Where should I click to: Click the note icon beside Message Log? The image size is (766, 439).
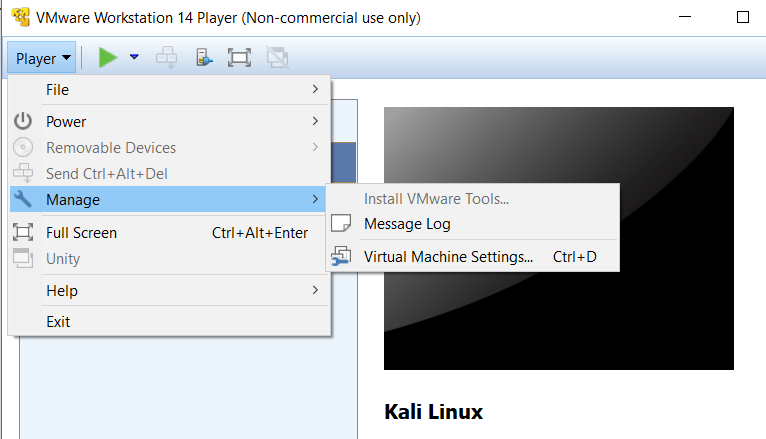(x=341, y=223)
